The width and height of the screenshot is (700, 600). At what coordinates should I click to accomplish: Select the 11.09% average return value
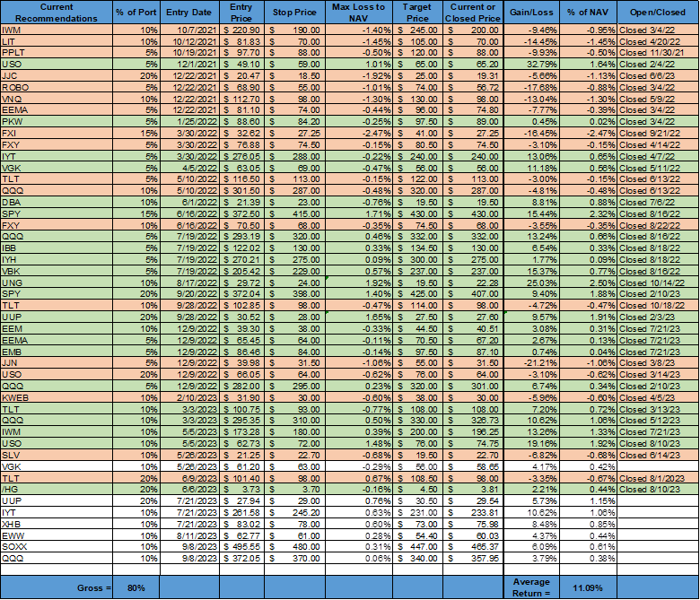pos(588,587)
